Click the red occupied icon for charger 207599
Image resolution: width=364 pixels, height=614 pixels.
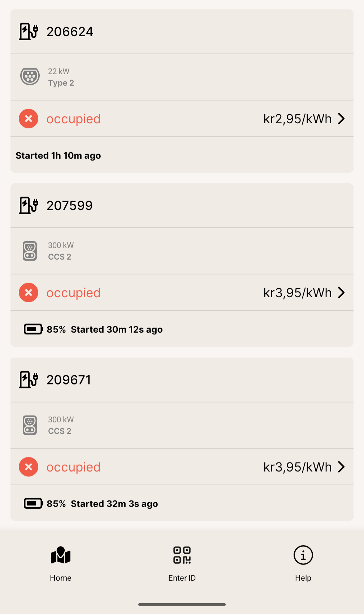pyautogui.click(x=29, y=293)
